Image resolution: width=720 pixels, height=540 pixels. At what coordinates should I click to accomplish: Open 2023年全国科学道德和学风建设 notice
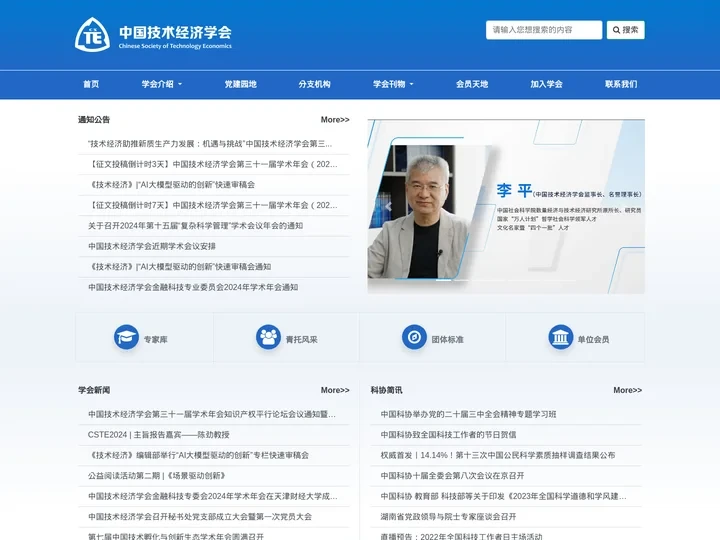[503, 496]
